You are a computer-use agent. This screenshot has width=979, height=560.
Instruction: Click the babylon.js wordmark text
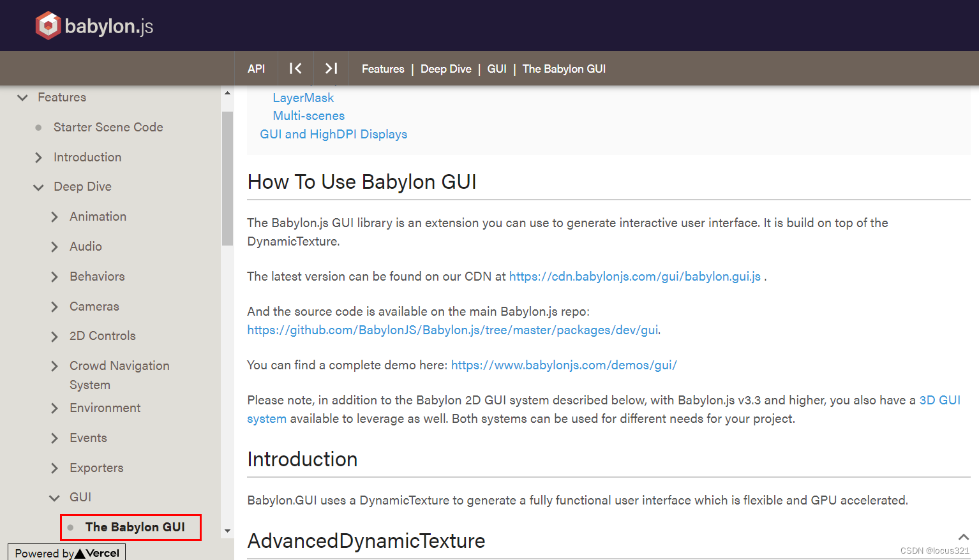(109, 26)
